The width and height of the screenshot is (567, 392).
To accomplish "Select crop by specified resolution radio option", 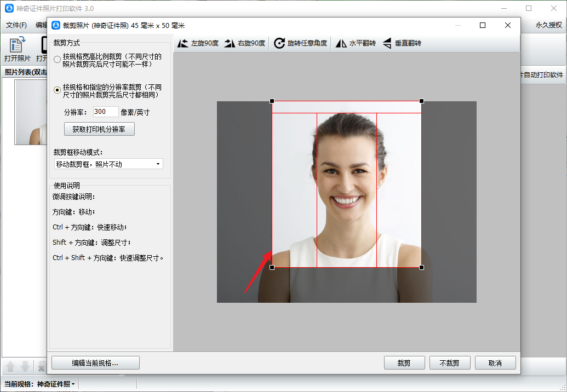I will [58, 91].
